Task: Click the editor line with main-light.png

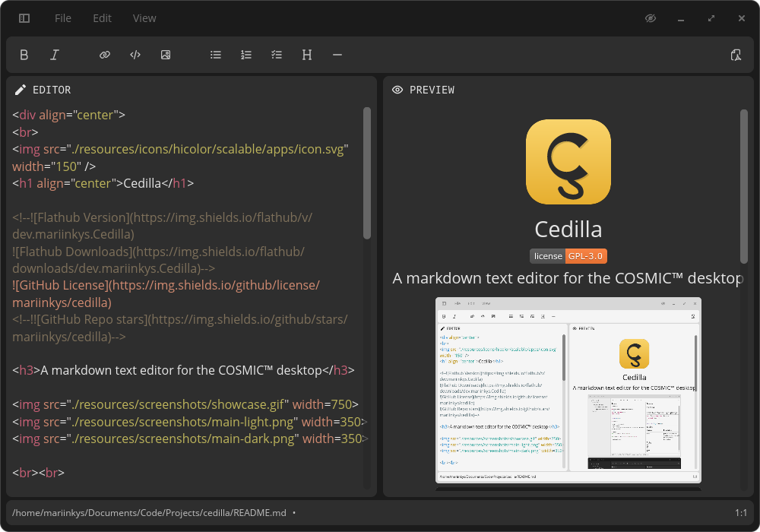Action: [189, 422]
